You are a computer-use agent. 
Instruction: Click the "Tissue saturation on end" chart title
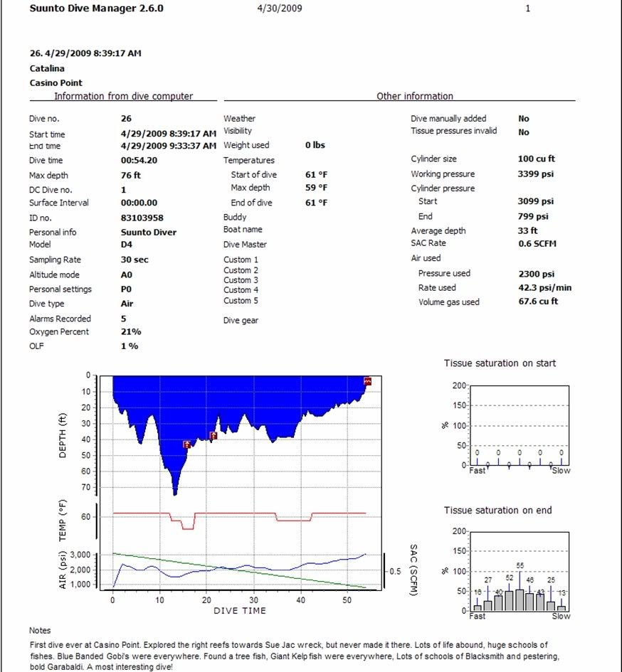tap(498, 511)
